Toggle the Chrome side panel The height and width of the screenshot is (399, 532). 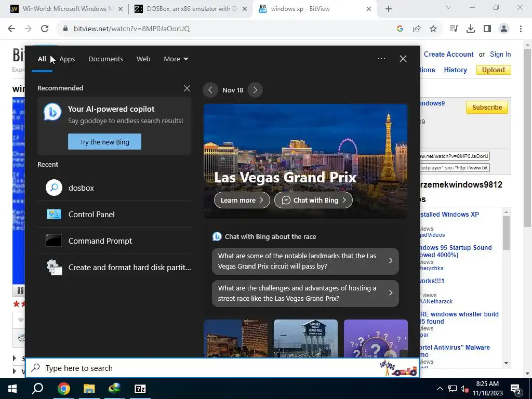point(487,29)
